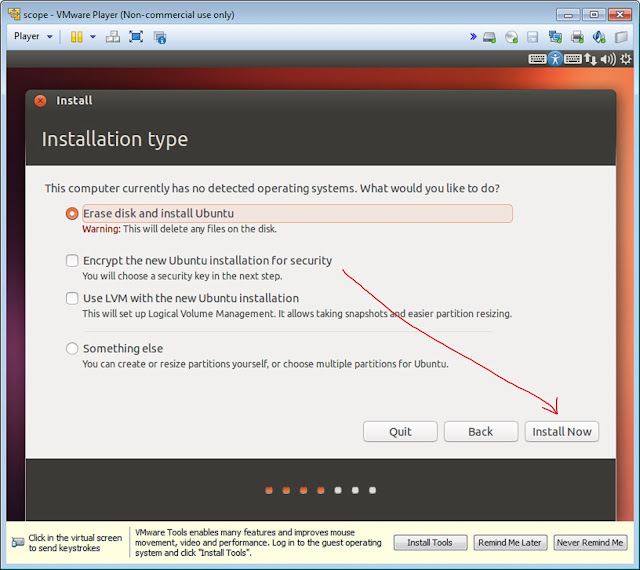Close the Install dialog with red button
640x570 pixels.
point(40,101)
